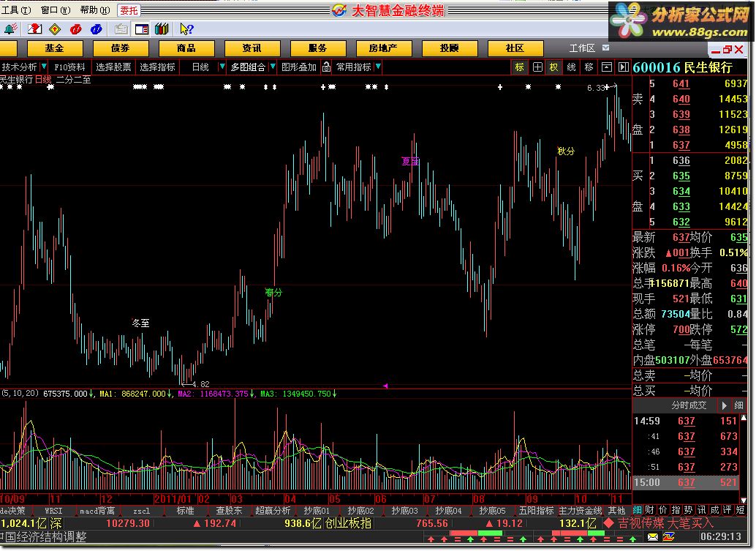Image resolution: width=756 pixels, height=551 pixels.
Task: Click the blue round toolbar icon
Action: pos(96,29)
